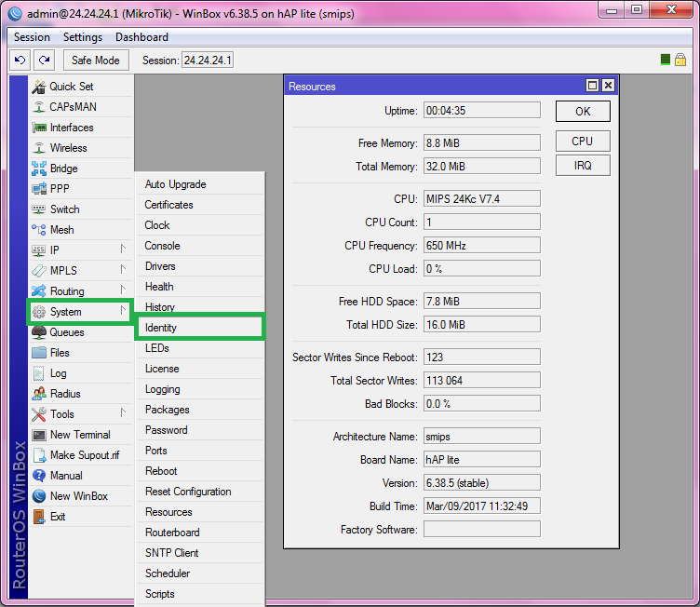Click the Wireless icon
The width and height of the screenshot is (700, 607).
(39, 148)
